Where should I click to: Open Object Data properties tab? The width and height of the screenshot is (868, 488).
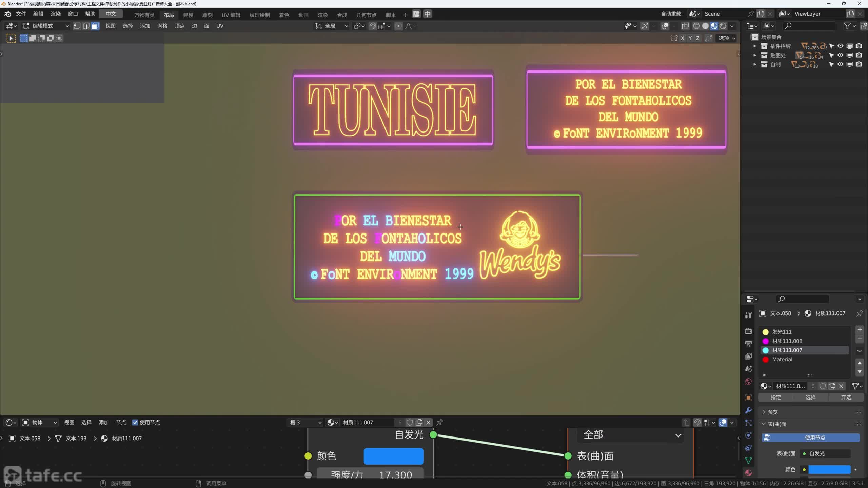click(748, 460)
